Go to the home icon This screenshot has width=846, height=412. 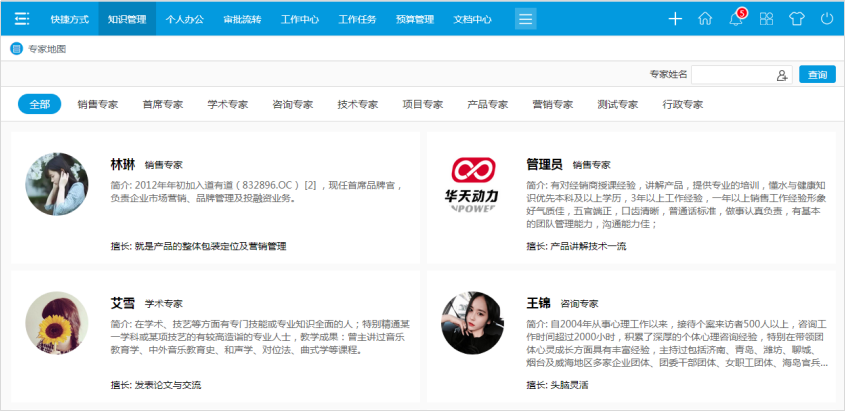[x=705, y=18]
